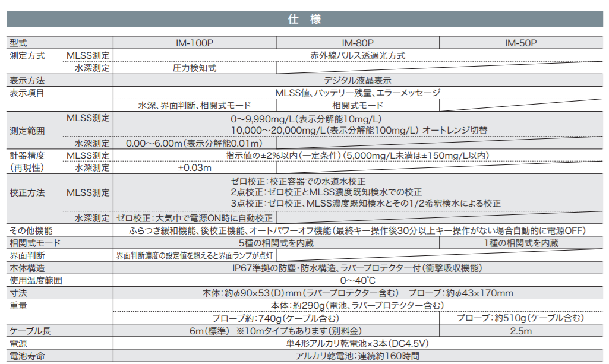
Task: Select the IP67準拠 body structure text
Action: point(357,268)
